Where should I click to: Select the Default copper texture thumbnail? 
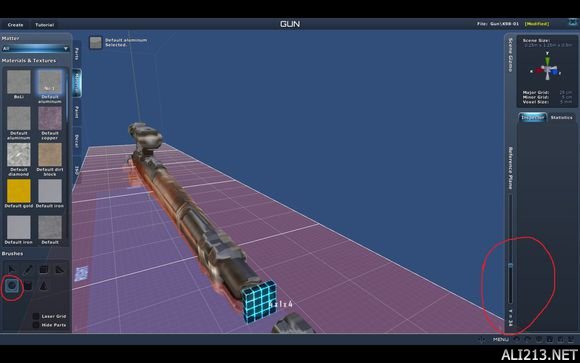[x=50, y=118]
